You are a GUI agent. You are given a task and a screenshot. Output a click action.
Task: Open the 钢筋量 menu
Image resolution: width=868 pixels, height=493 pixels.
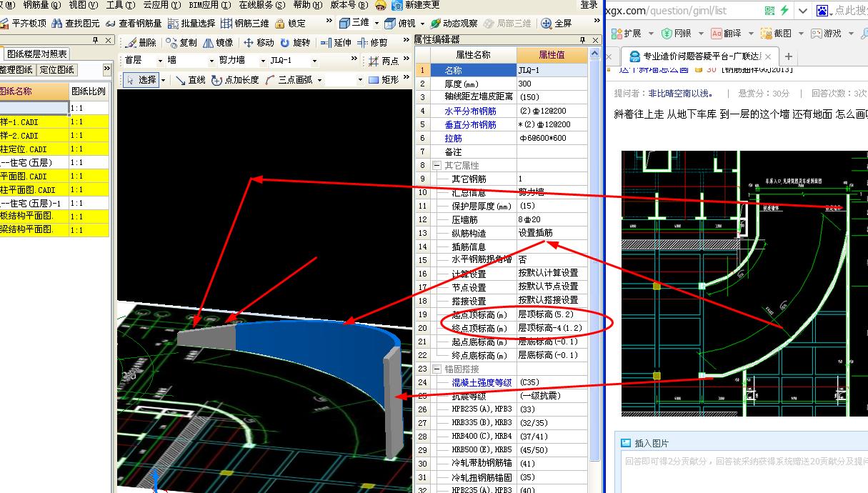(42, 5)
